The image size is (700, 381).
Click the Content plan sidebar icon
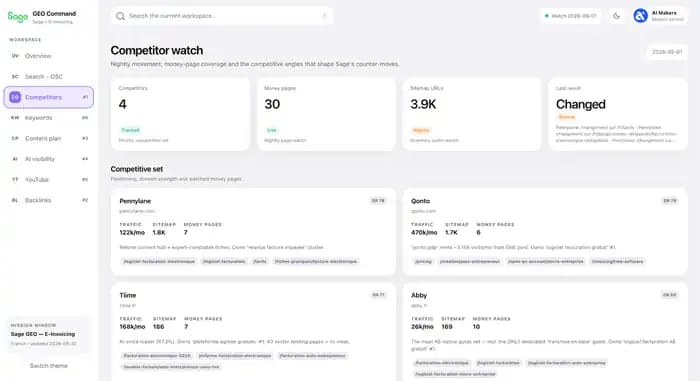pyautogui.click(x=15, y=138)
